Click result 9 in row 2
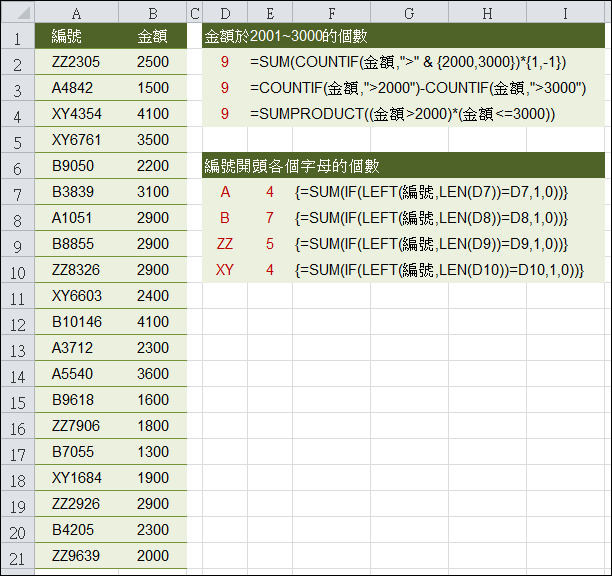Image resolution: width=612 pixels, height=576 pixels. (x=224, y=62)
